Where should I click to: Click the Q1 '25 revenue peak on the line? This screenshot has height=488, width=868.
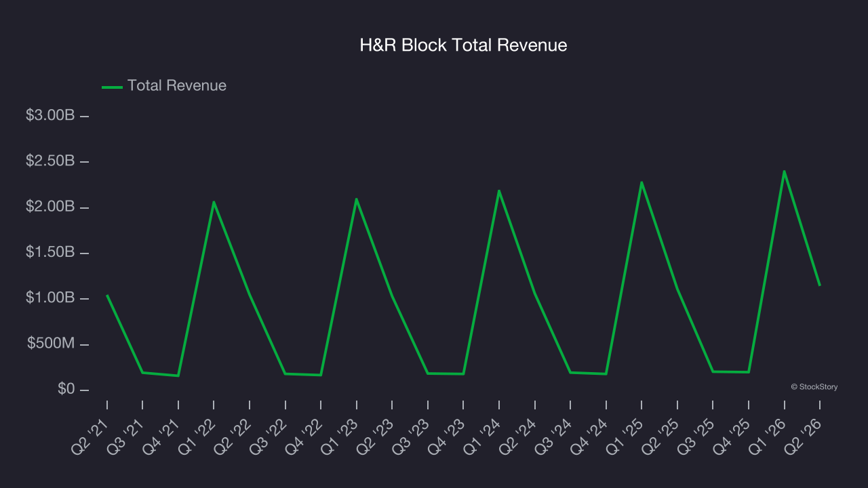(x=642, y=182)
